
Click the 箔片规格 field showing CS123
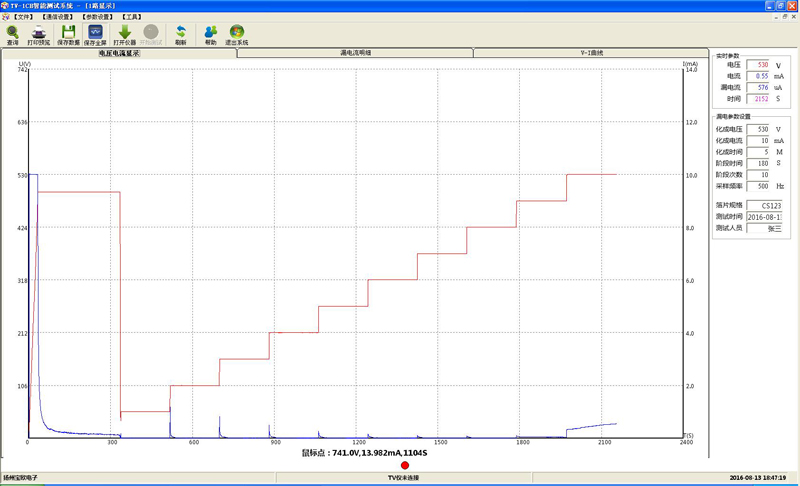[765, 205]
